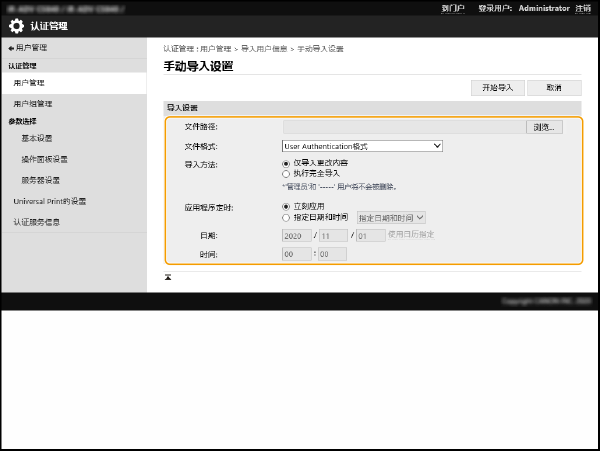The image size is (600, 451).
Task: Select the 仅导入更改内容 radio button
Action: (287, 163)
